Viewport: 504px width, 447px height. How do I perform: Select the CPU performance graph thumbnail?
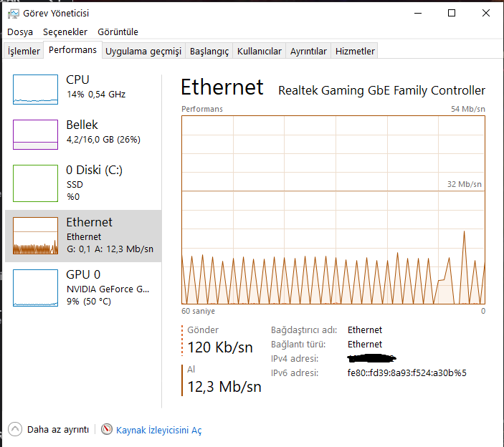click(x=35, y=90)
